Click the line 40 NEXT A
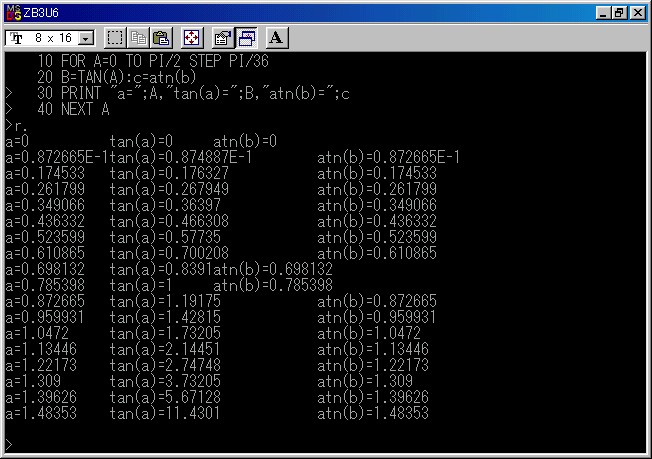The width and height of the screenshot is (652, 459). tap(73, 110)
